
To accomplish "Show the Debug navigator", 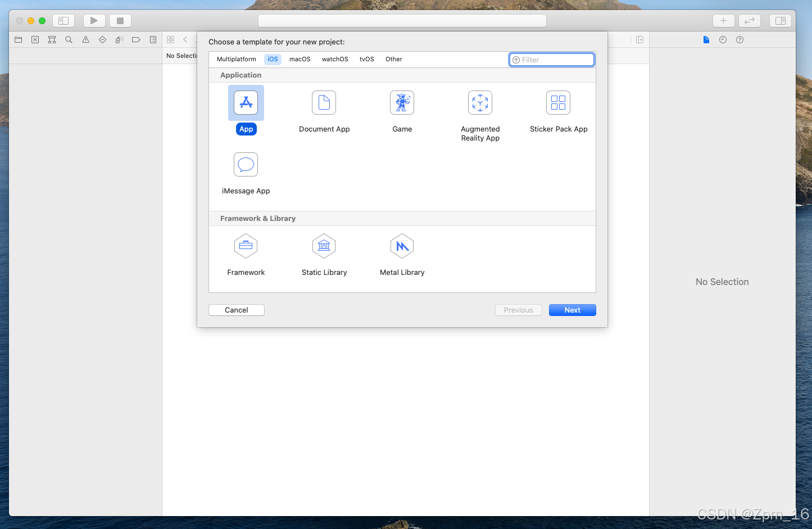I will [x=119, y=40].
